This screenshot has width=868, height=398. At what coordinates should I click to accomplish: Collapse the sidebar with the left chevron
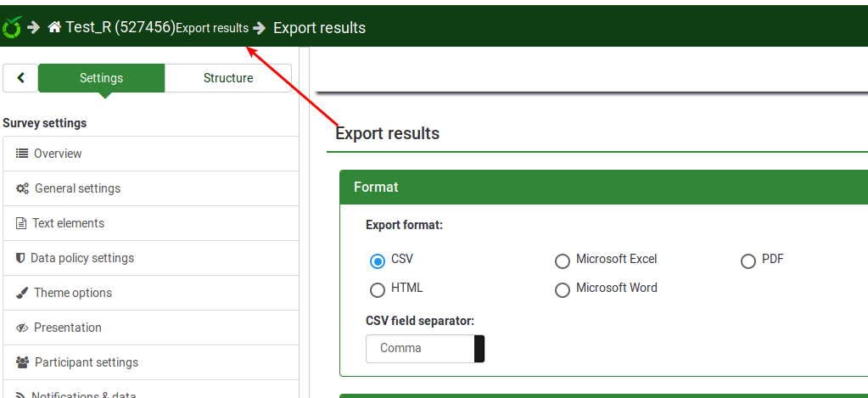(x=20, y=78)
